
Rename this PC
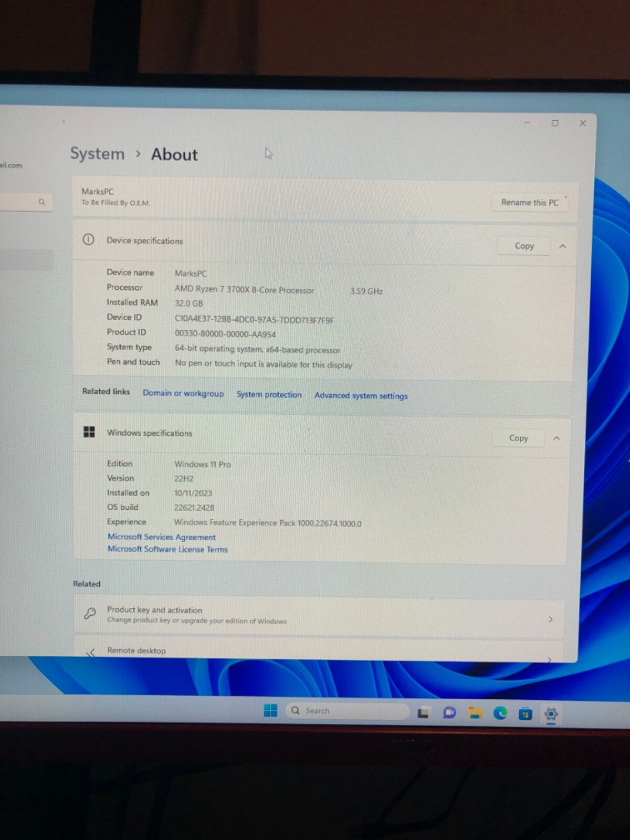tap(530, 203)
